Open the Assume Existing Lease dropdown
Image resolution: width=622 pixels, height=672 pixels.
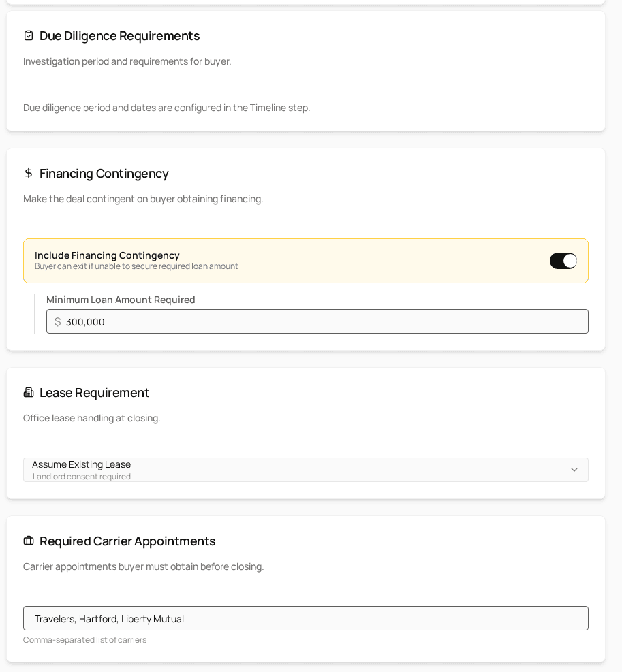(305, 470)
